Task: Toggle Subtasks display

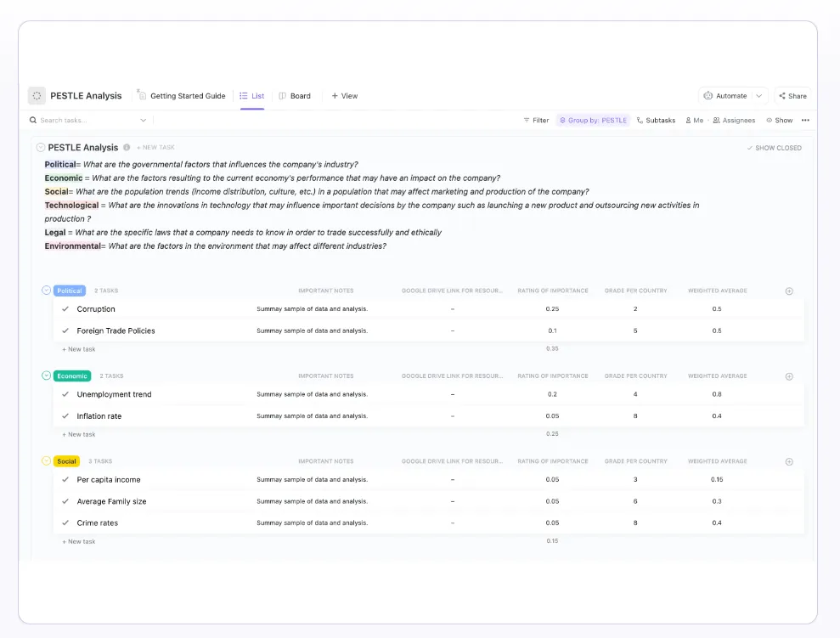Action: (x=656, y=120)
